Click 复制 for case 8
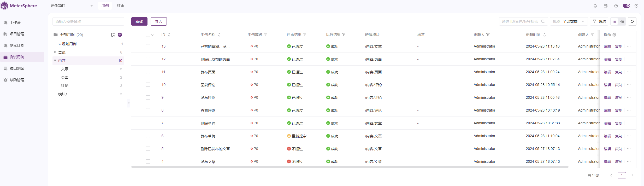This screenshot has height=186, width=644. [619, 111]
